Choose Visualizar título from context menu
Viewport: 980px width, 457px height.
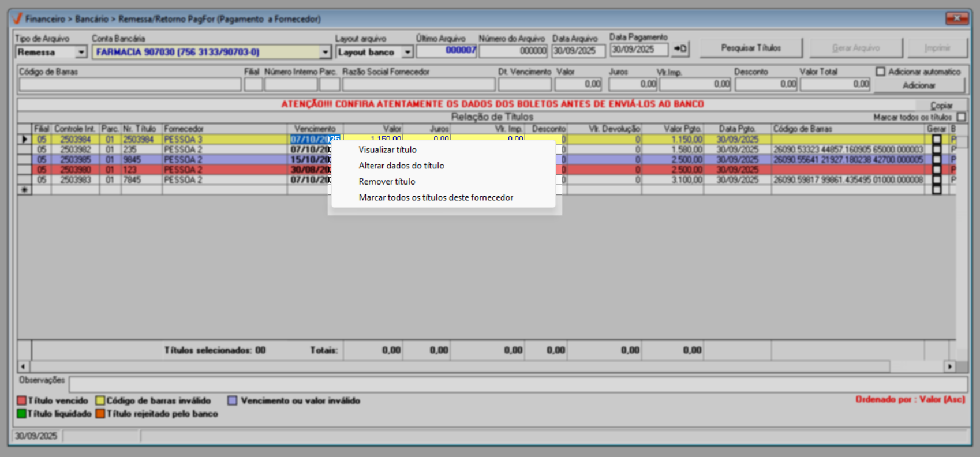[387, 149]
